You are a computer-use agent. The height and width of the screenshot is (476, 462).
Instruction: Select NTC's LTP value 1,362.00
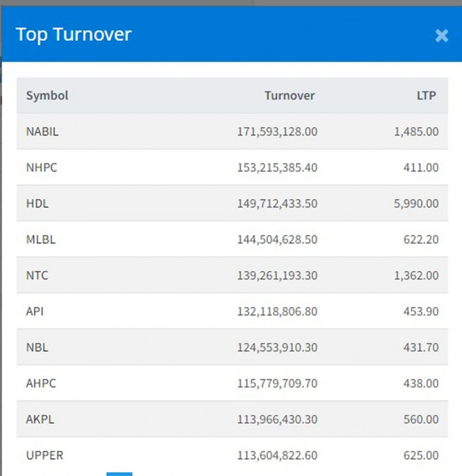point(416,275)
